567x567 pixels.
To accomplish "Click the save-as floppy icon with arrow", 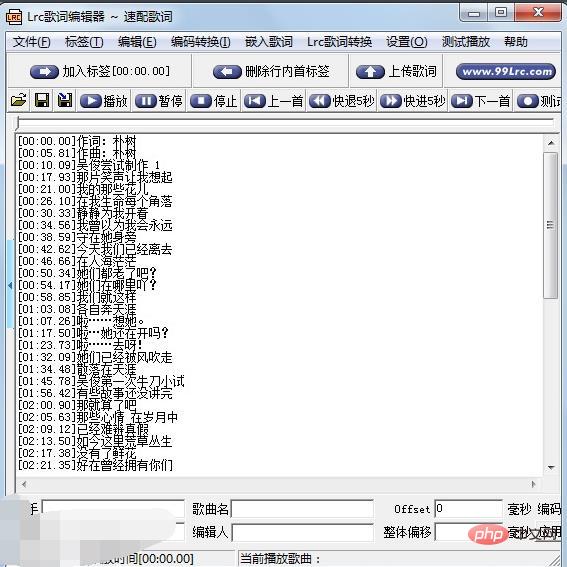I will tap(65, 101).
